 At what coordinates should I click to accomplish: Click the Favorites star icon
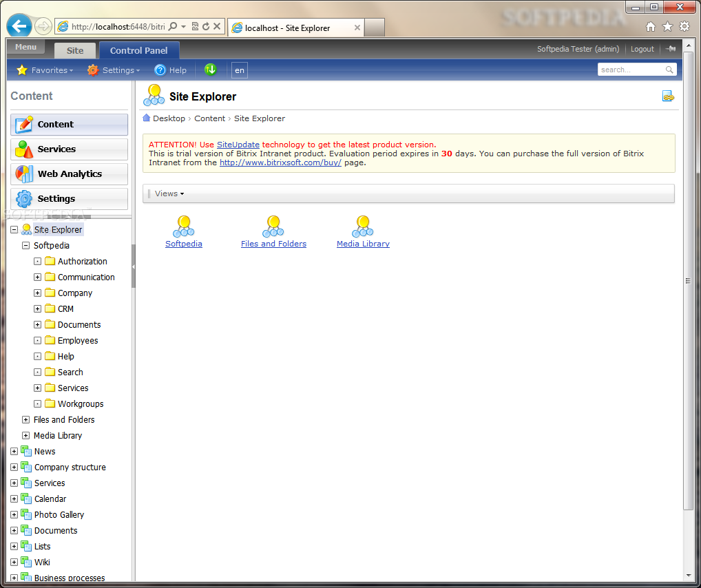pyautogui.click(x=21, y=70)
